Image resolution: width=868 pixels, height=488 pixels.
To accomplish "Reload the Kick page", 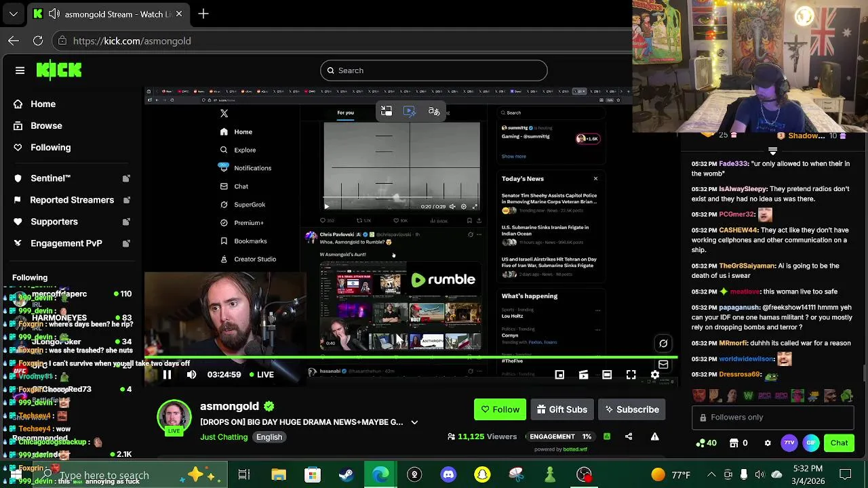I will pos(38,41).
